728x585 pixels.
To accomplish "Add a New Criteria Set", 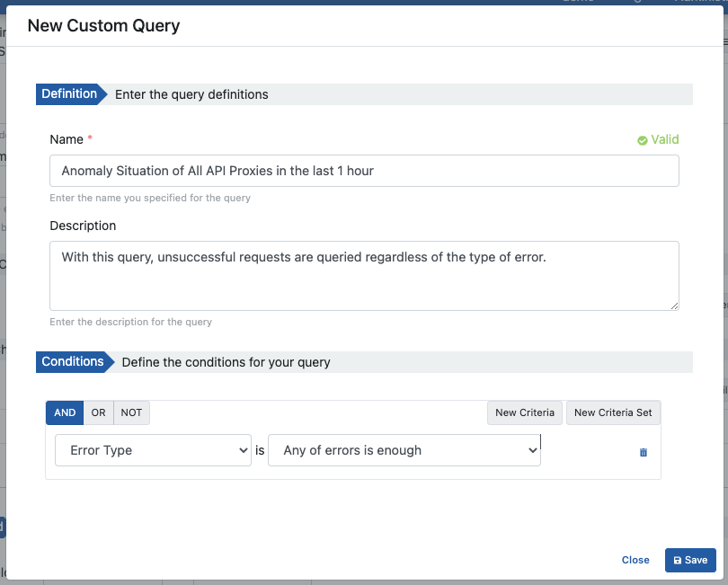I will click(613, 412).
